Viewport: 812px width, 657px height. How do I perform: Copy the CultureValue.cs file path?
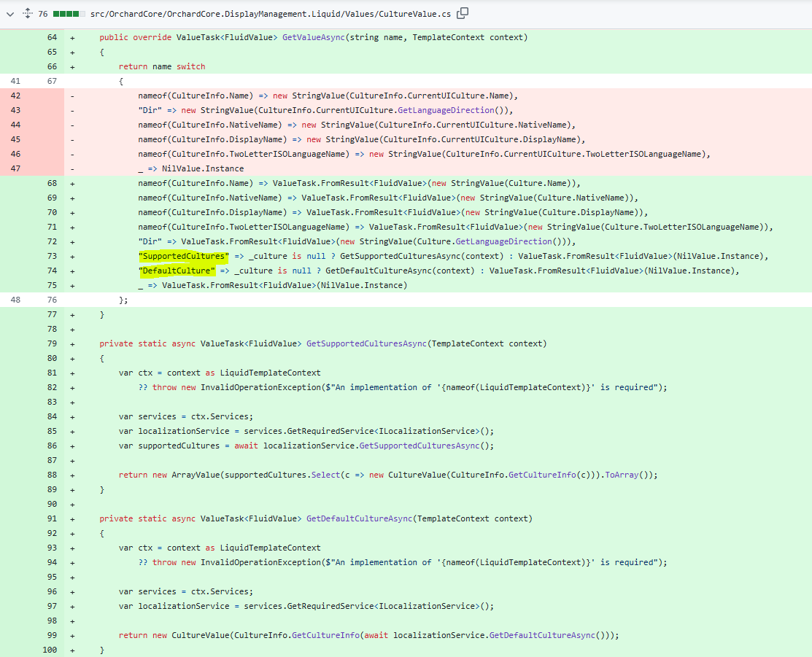(x=463, y=13)
